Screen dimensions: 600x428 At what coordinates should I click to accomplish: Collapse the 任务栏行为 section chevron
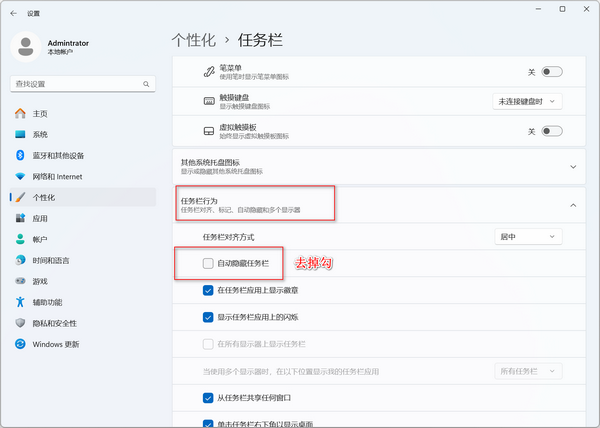pyautogui.click(x=573, y=205)
